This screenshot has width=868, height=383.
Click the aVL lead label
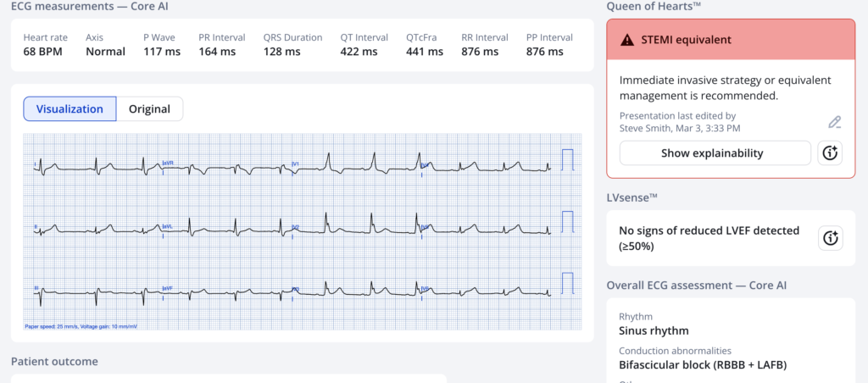tap(167, 226)
